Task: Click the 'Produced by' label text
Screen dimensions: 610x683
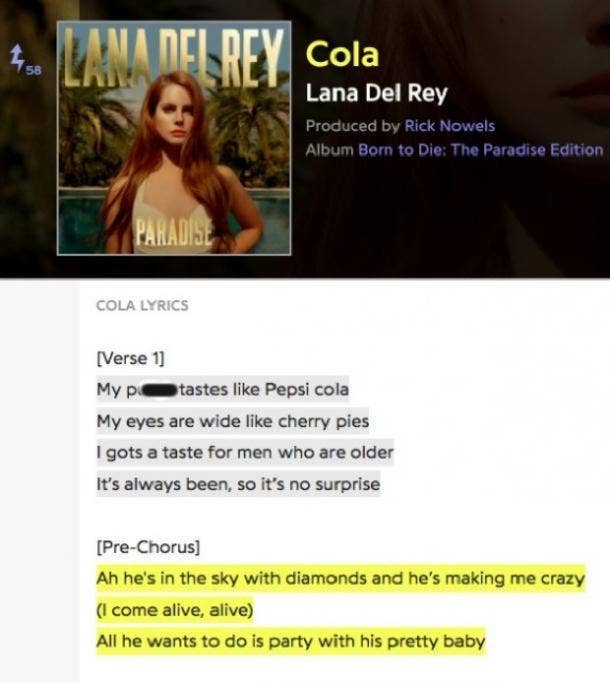Action: click(352, 126)
